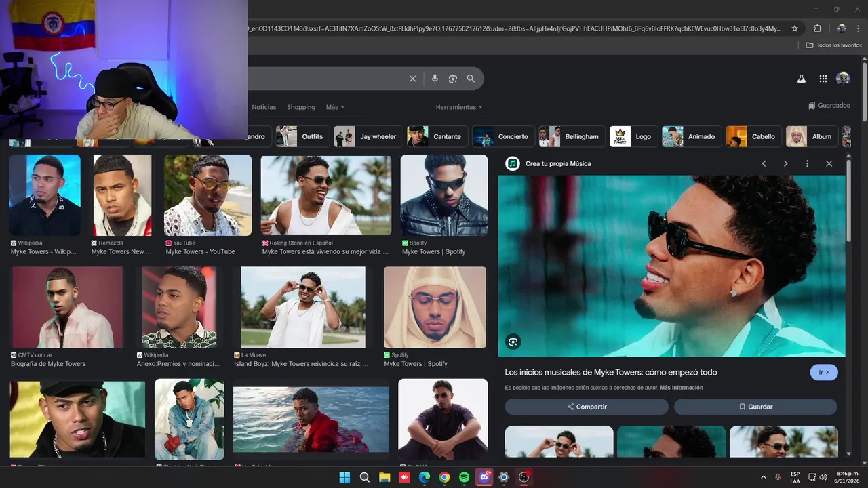The height and width of the screenshot is (488, 868).
Task: Clear the Google search box with the X
Action: coord(412,79)
